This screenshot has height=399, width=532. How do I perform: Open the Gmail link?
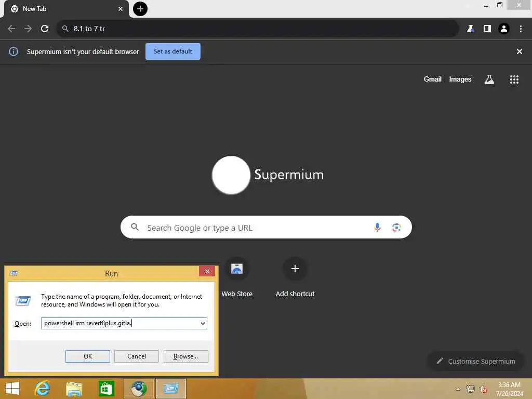tap(433, 79)
